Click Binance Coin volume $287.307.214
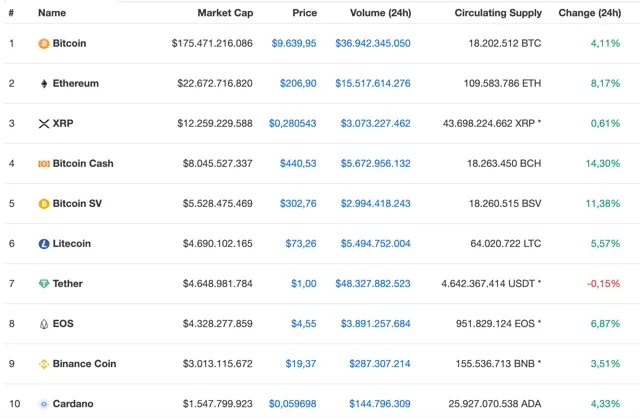Viewport: 640px width, 419px height. [x=380, y=364]
